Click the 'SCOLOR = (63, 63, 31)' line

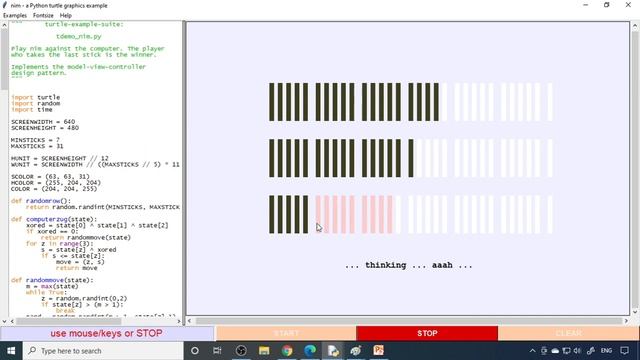pyautogui.click(x=50, y=177)
